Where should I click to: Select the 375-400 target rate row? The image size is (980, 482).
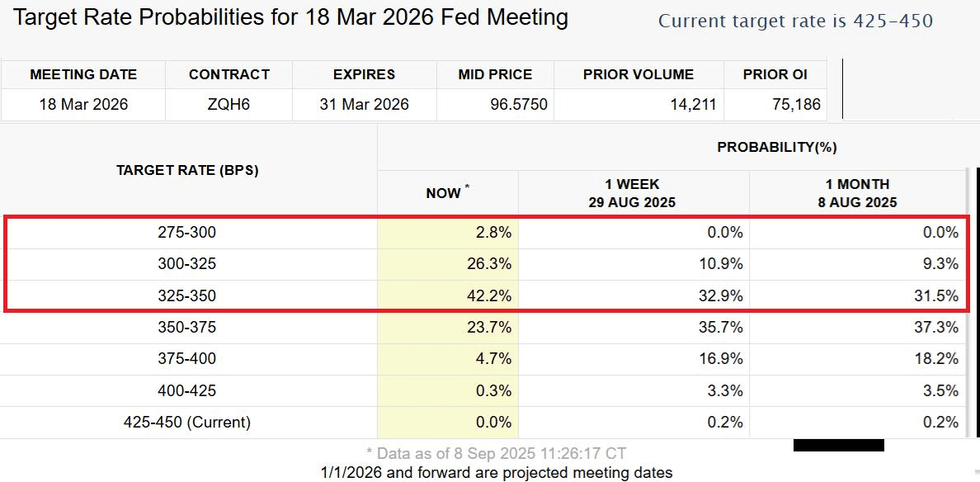pyautogui.click(x=187, y=359)
